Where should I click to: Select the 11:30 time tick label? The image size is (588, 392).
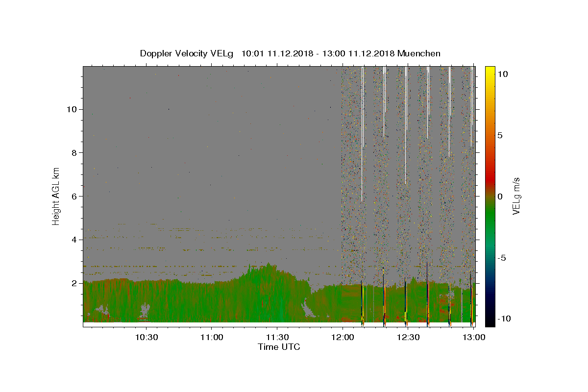(x=277, y=337)
